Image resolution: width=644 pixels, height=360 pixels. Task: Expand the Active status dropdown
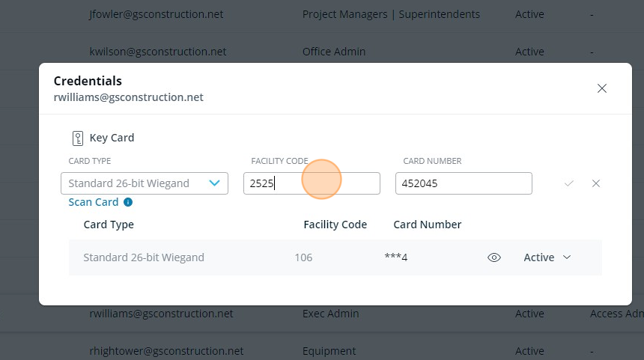click(547, 257)
